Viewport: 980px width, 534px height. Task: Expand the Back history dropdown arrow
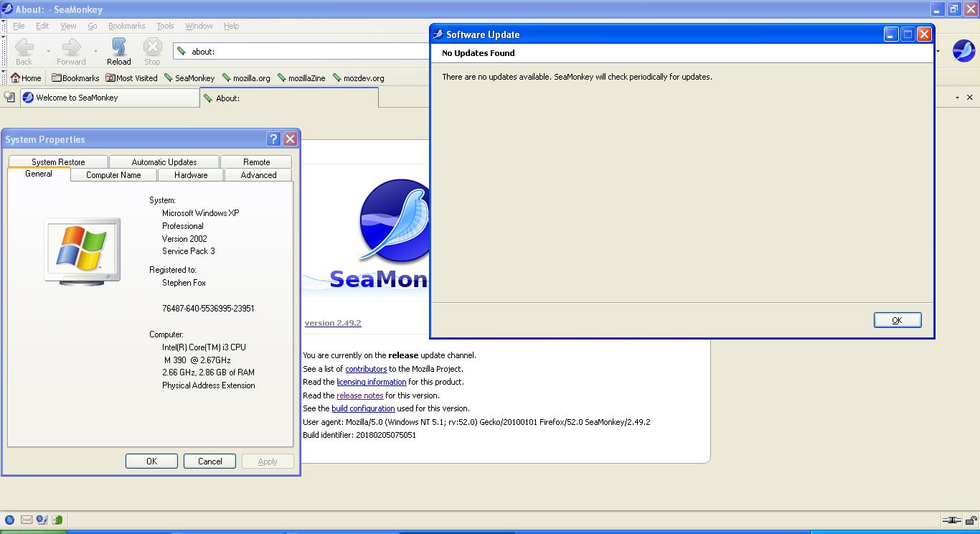pos(48,51)
